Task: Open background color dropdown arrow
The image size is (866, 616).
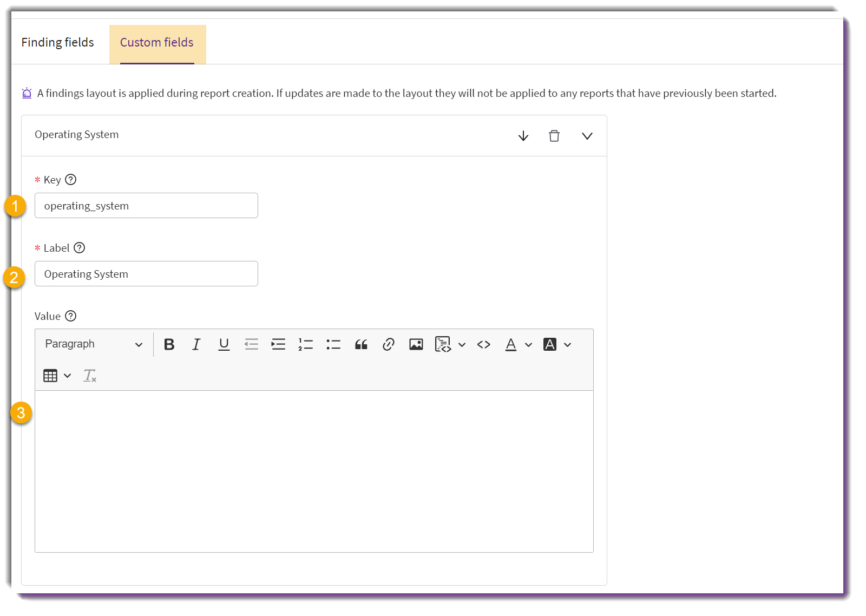Action: click(568, 345)
